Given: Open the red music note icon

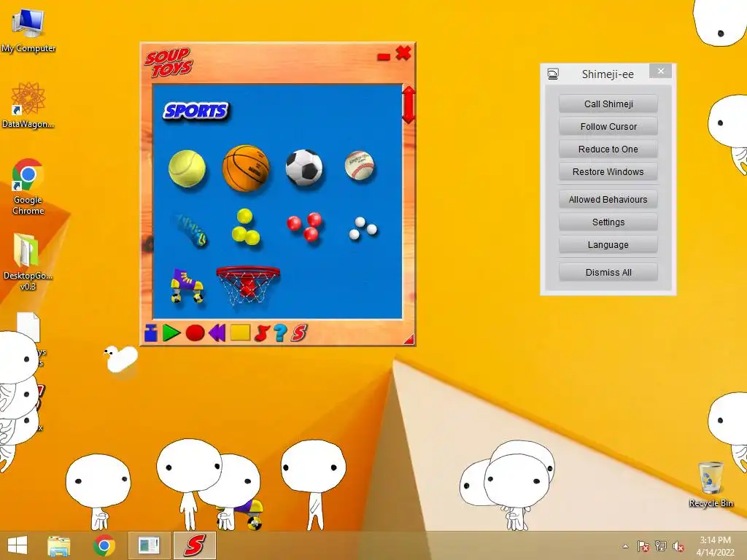Looking at the screenshot, I should (262, 332).
